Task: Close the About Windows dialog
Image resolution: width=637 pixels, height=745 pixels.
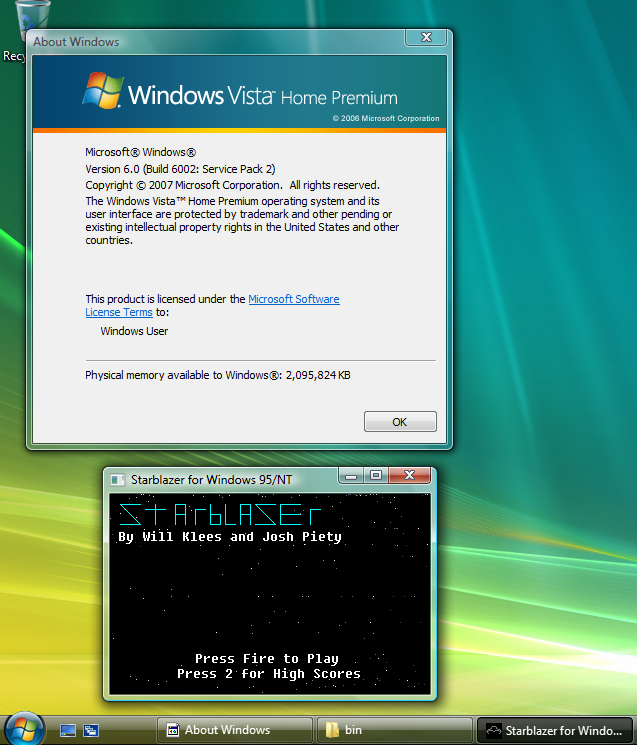Action: click(425, 38)
